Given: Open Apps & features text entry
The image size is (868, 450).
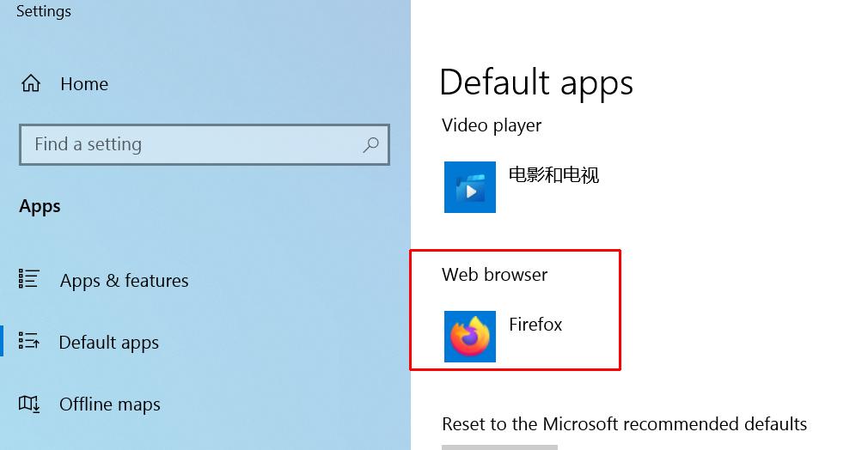Looking at the screenshot, I should tap(124, 281).
